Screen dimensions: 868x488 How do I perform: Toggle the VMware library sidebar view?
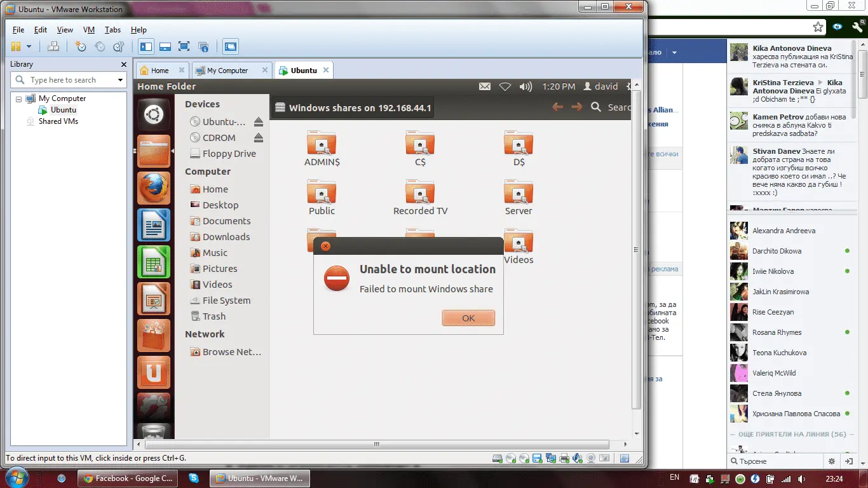pyautogui.click(x=146, y=46)
